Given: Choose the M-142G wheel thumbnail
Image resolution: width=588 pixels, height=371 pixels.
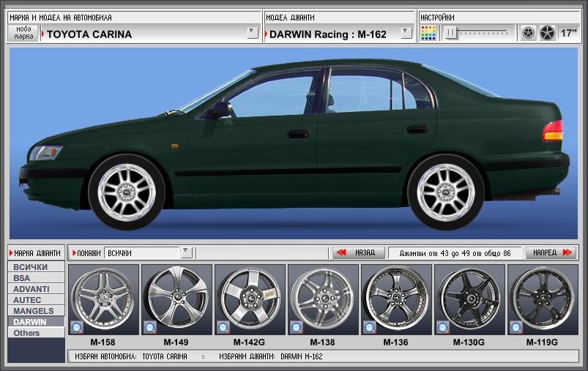Looking at the screenshot, I should tap(250, 299).
